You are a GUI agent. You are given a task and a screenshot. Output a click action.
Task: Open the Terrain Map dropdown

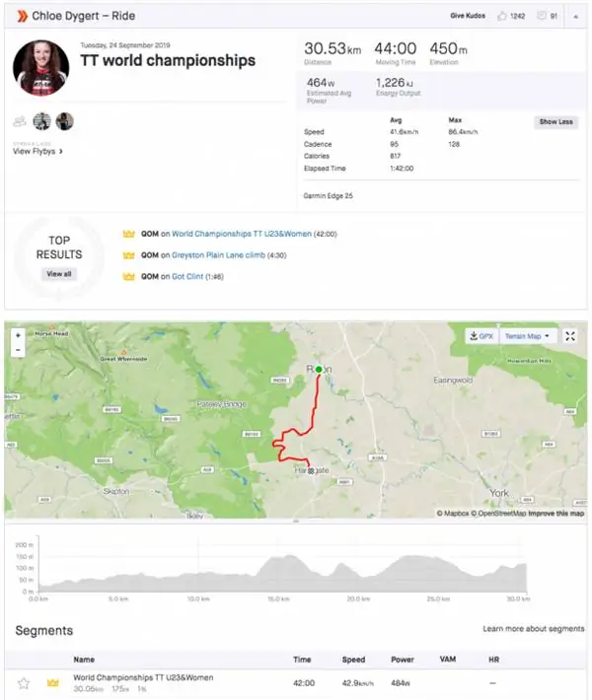[528, 336]
